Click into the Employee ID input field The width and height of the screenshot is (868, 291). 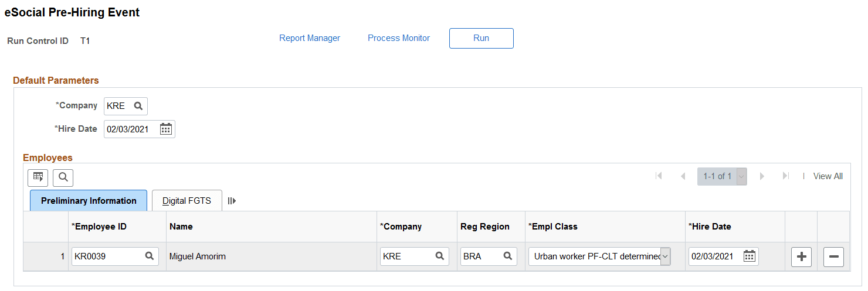(107, 256)
